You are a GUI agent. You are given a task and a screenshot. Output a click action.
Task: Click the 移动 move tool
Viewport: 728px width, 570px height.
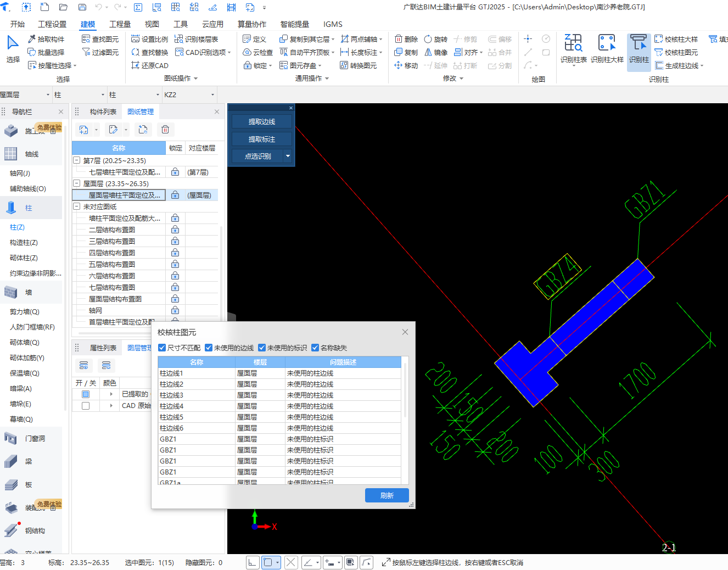(406, 65)
